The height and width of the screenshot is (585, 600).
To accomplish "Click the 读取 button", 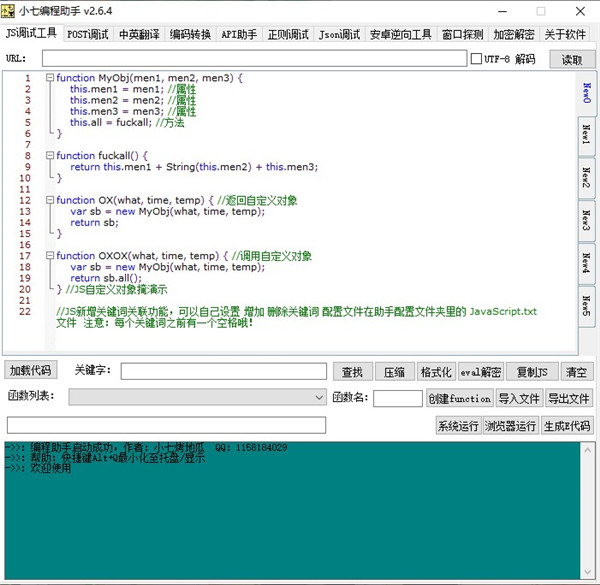I will coord(572,59).
